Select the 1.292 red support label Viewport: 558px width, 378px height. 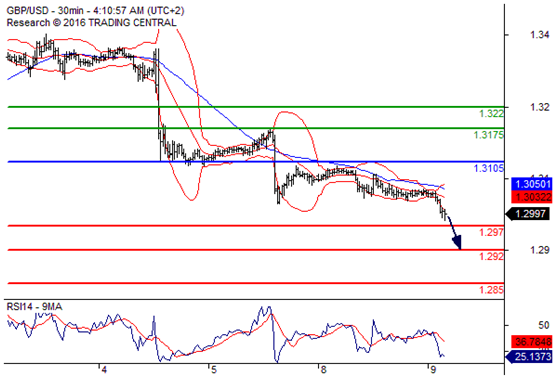(x=491, y=256)
